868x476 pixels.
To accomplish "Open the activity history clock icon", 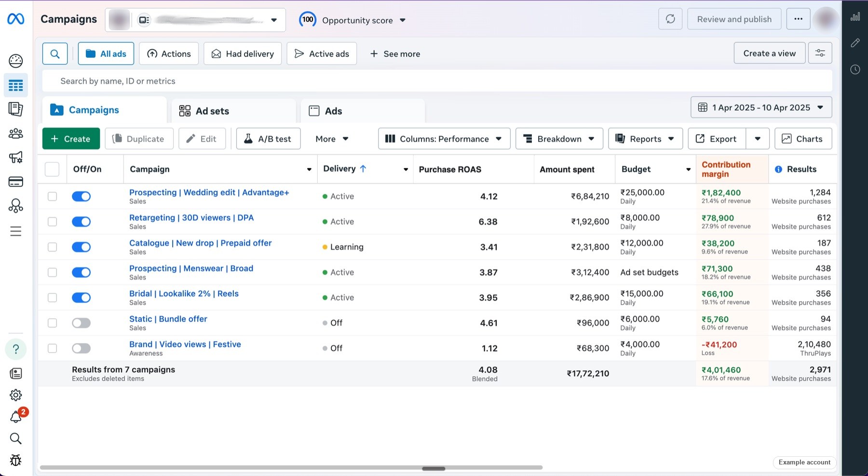I will tap(855, 69).
